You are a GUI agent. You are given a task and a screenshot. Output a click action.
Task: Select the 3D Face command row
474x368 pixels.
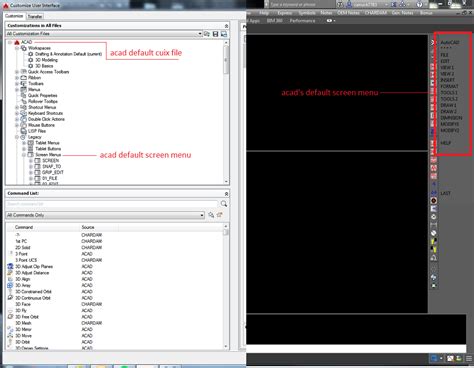[115, 304]
